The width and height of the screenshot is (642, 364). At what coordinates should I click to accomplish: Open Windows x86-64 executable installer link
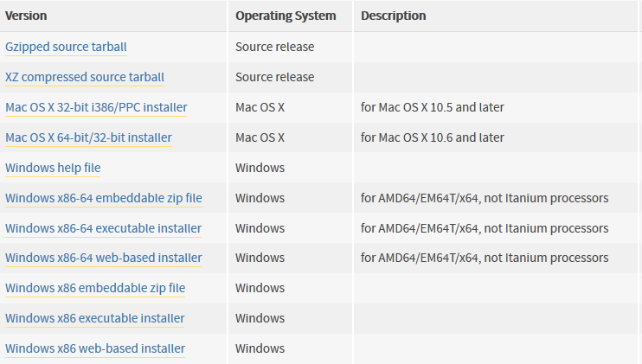tap(103, 228)
